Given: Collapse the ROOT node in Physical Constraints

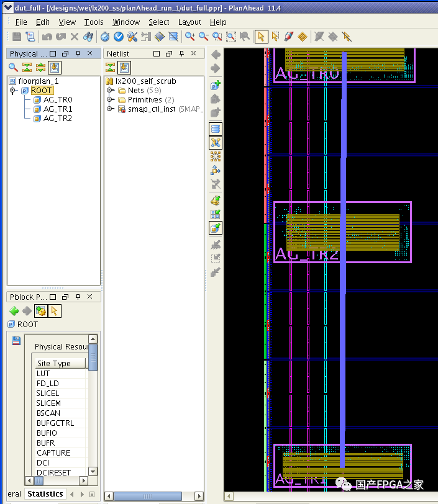Looking at the screenshot, I should 12,91.
